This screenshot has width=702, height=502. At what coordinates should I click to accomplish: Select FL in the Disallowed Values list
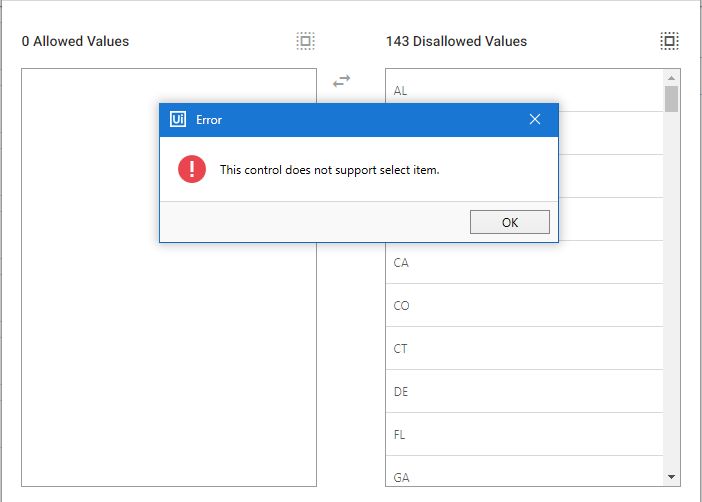[524, 434]
